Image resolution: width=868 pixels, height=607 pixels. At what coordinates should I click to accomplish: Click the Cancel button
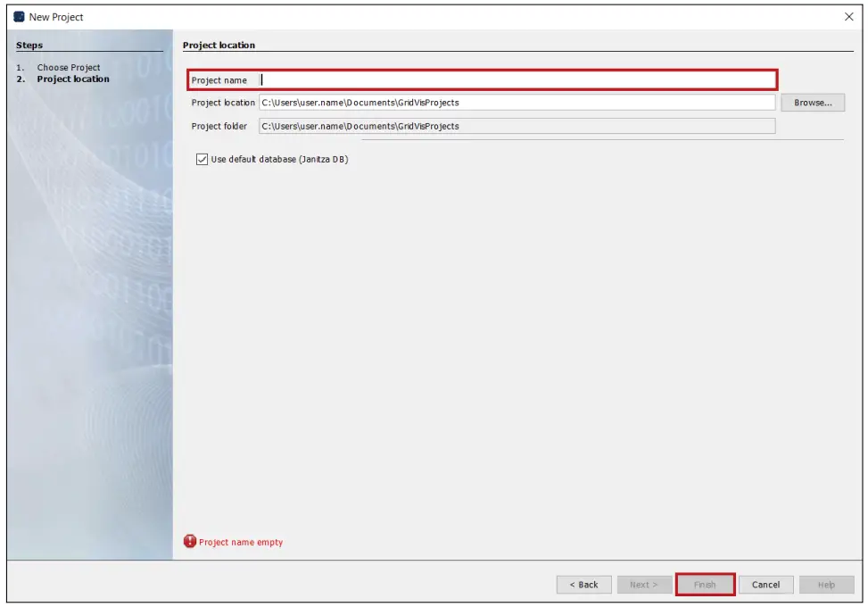point(765,585)
